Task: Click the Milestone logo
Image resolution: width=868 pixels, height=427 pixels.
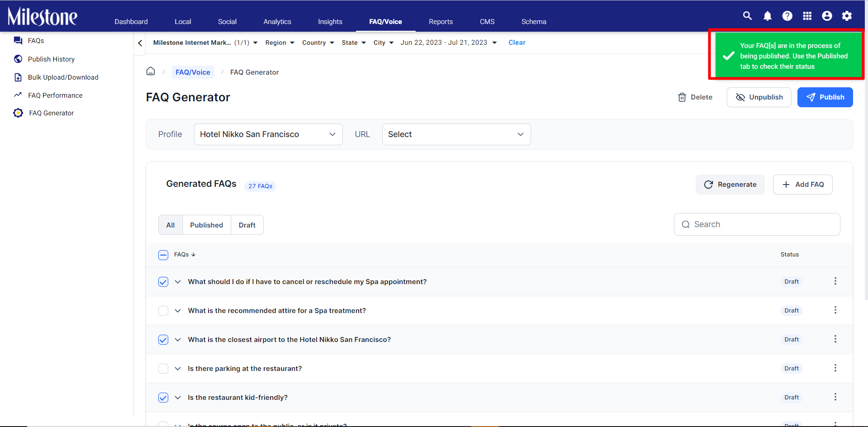Action: pos(43,17)
